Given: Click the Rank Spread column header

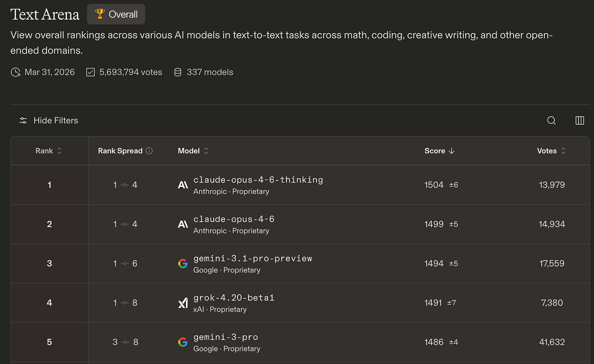Looking at the screenshot, I should click(x=125, y=151).
